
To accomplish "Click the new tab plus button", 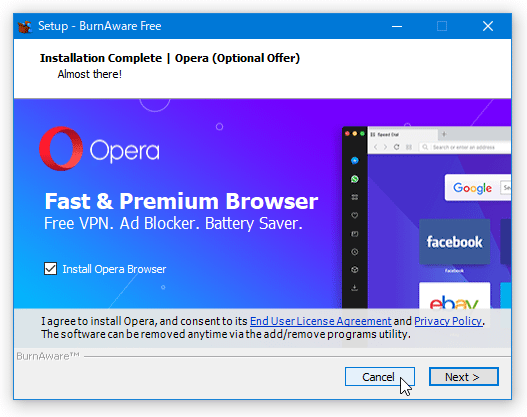I will [444, 134].
